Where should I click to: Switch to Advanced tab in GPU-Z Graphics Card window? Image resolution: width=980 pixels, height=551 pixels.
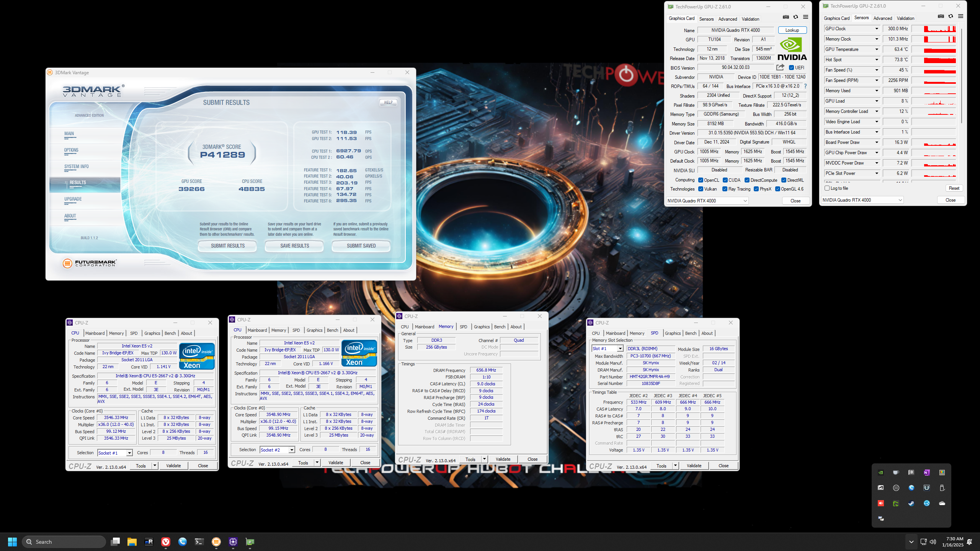[727, 19]
